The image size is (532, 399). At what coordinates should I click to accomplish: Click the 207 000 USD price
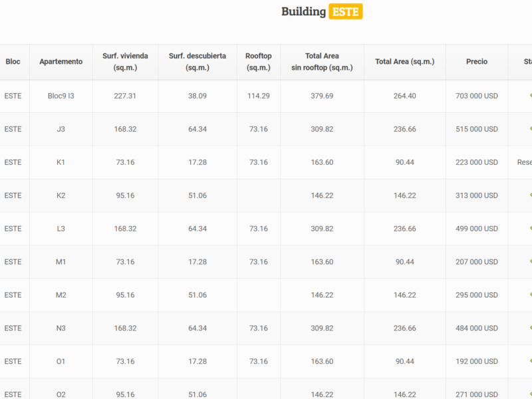[477, 262]
